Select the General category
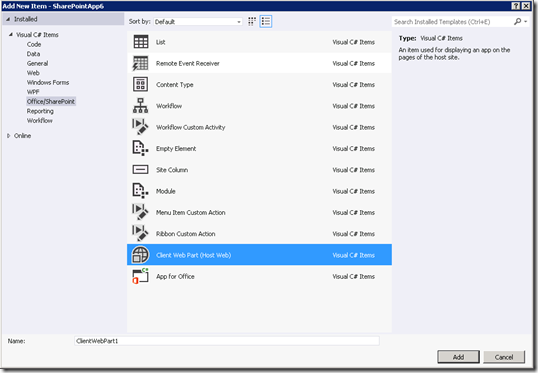 [x=37, y=63]
